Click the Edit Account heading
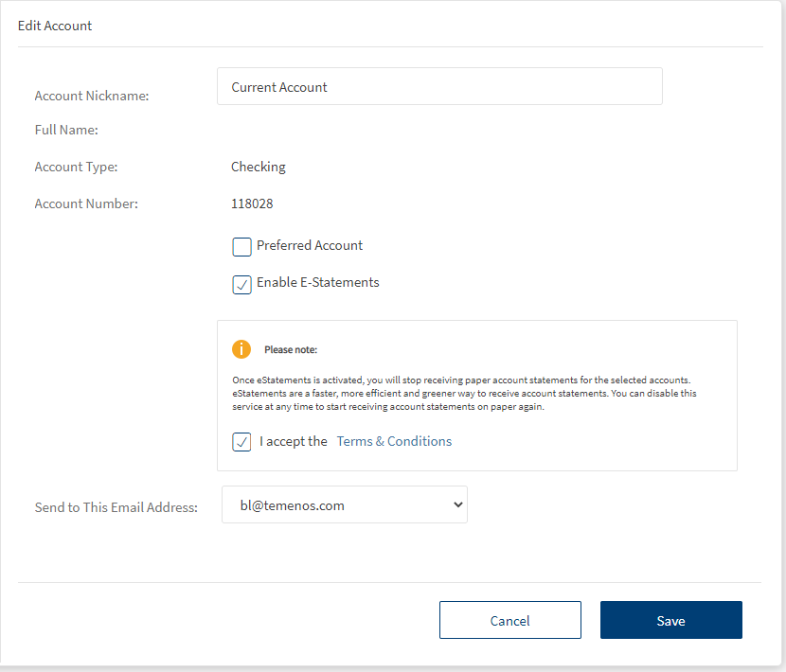This screenshot has height=672, width=786. [x=55, y=26]
